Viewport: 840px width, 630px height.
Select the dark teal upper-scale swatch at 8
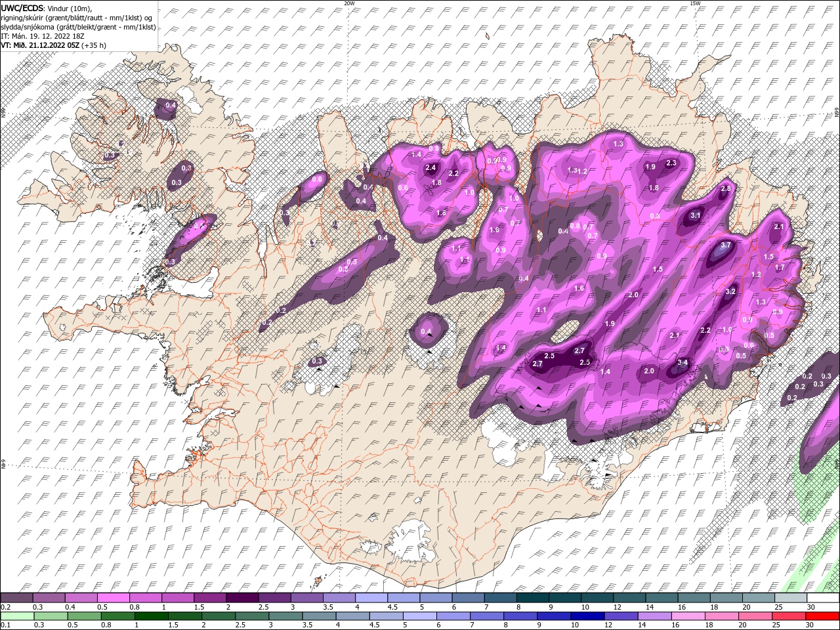[532, 598]
